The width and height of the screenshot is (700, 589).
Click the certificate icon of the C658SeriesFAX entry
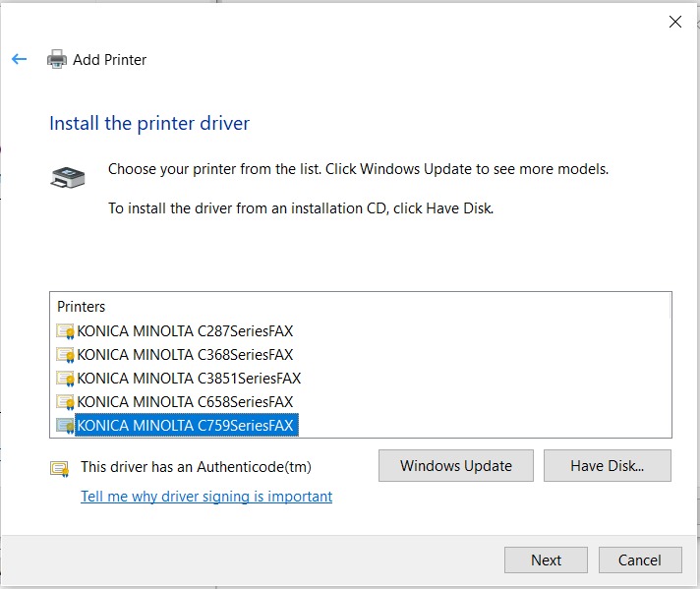point(66,402)
